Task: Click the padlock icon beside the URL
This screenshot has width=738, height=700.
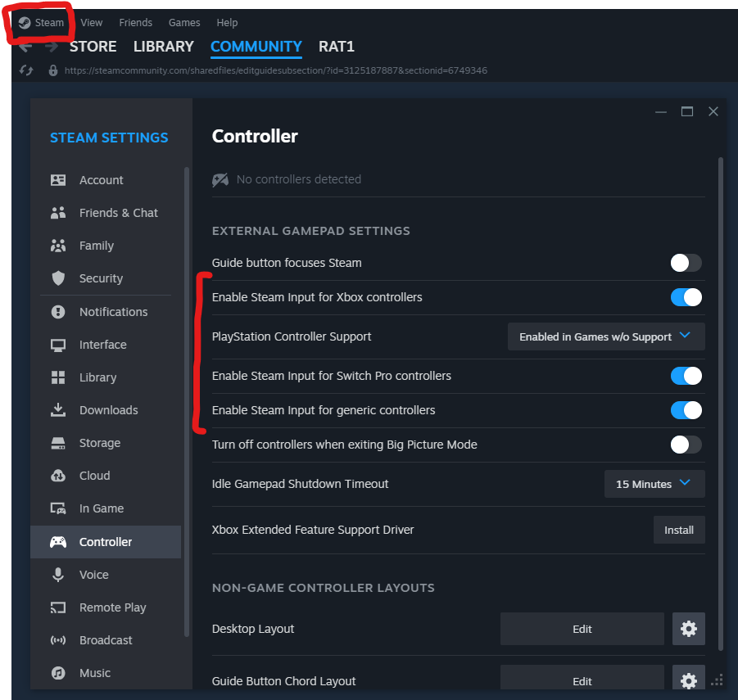Action: (53, 70)
